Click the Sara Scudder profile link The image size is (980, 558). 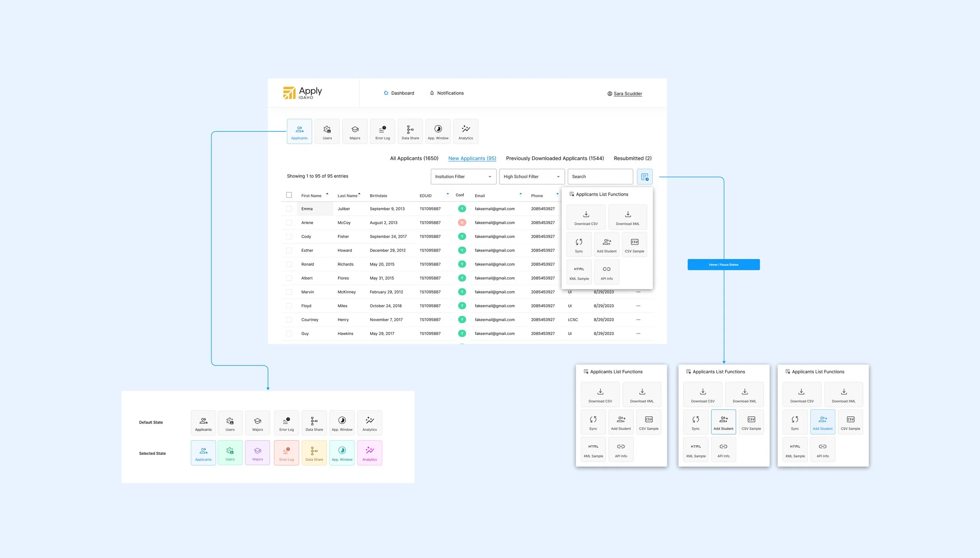pyautogui.click(x=627, y=94)
